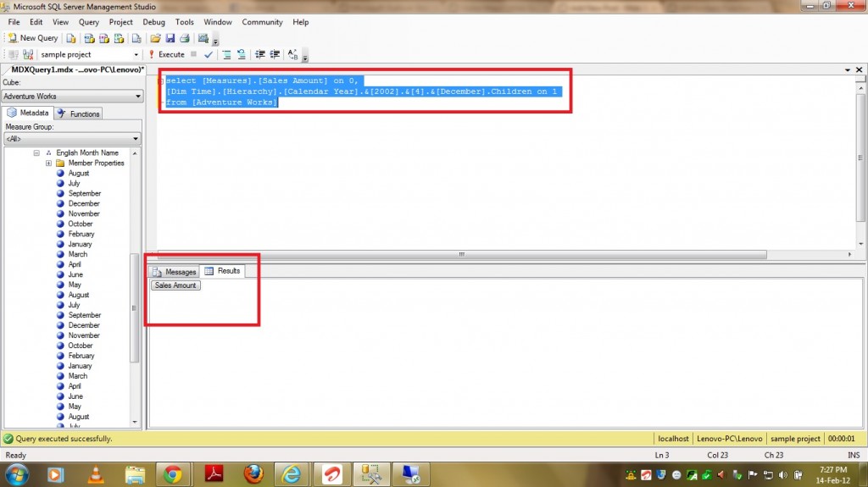Run the query with the Execute button
The height and width of the screenshot is (487, 868).
pos(166,54)
